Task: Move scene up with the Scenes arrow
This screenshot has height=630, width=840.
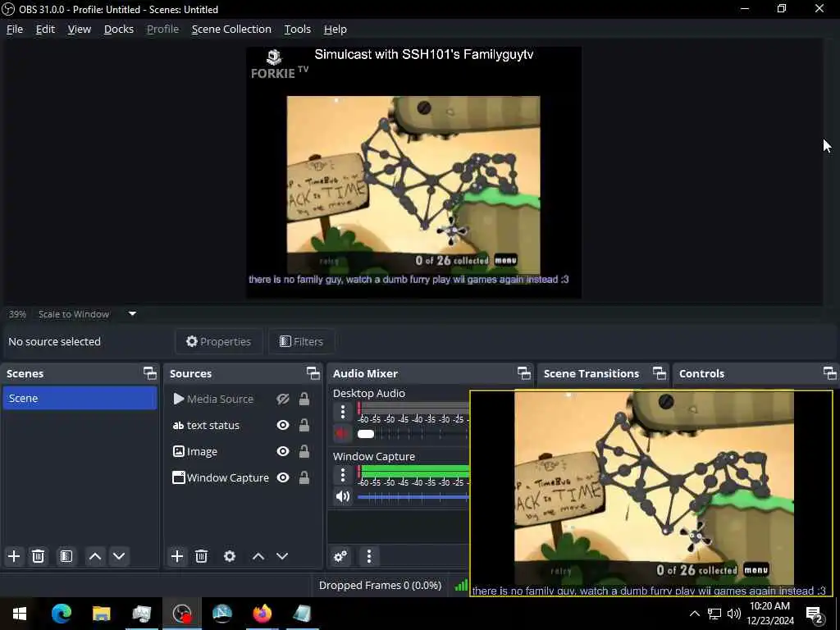Action: click(95, 556)
